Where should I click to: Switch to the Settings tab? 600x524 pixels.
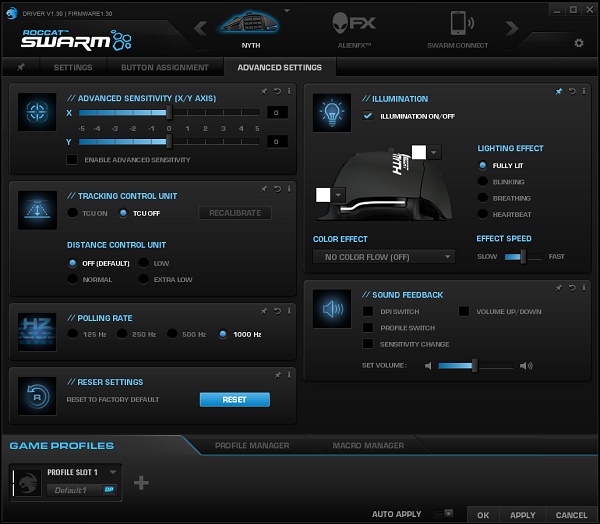coord(73,67)
